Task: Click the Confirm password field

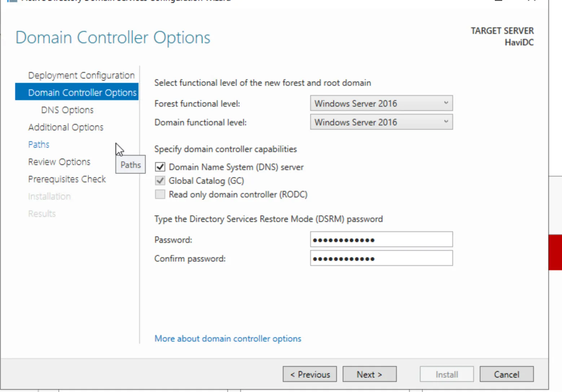Action: [x=381, y=258]
